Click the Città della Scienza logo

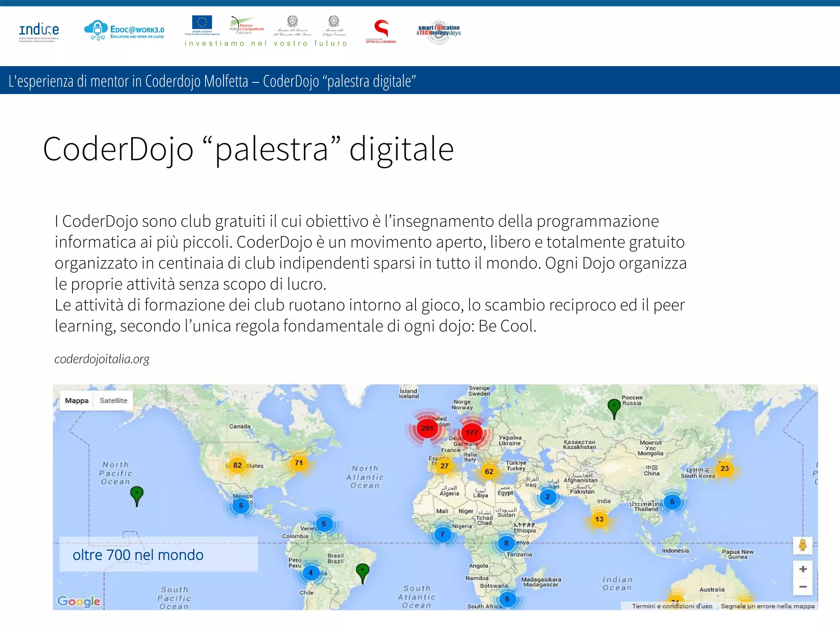[381, 31]
